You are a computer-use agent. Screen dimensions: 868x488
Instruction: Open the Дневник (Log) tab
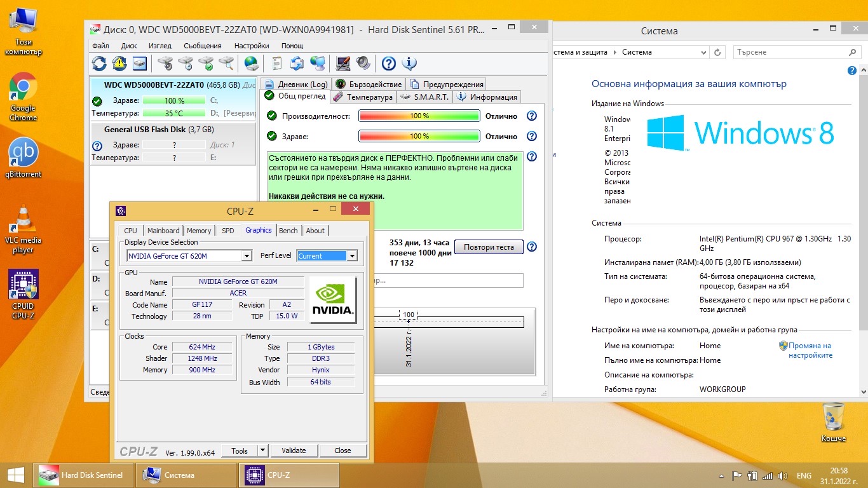(x=295, y=84)
